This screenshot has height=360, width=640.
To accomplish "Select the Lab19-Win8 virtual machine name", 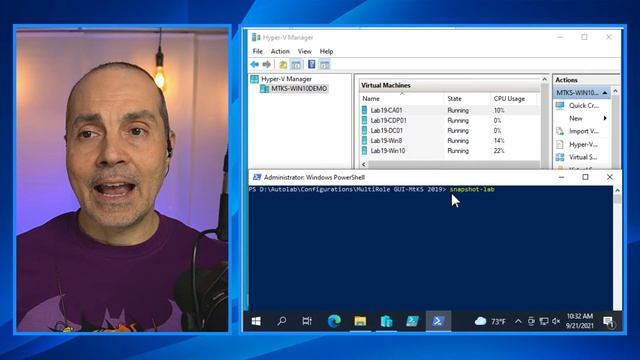I will (386, 140).
